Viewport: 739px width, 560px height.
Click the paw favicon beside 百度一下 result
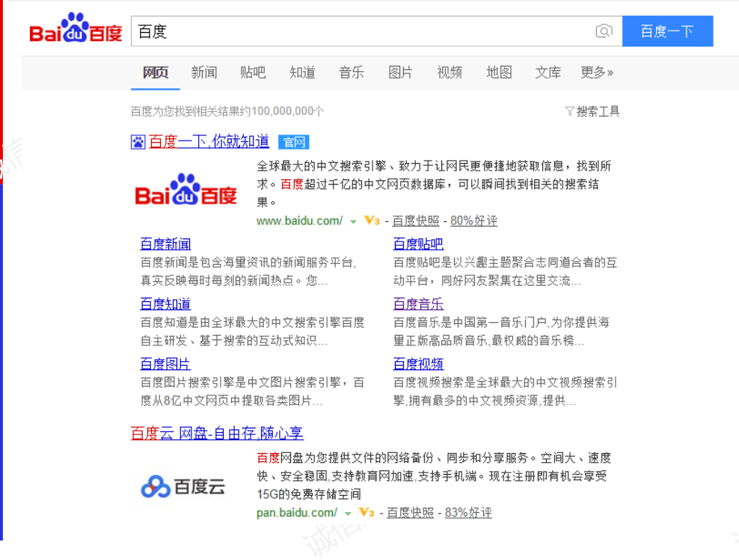click(138, 142)
